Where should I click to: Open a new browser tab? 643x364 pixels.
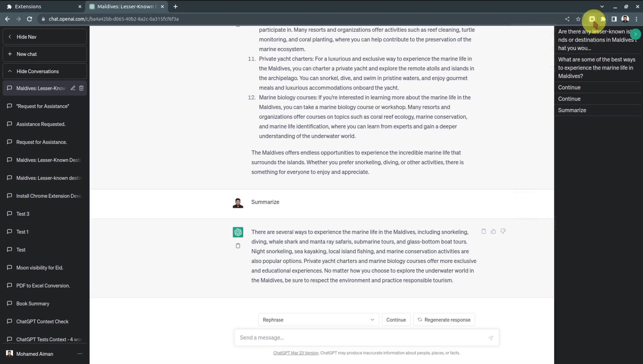pyautogui.click(x=175, y=6)
